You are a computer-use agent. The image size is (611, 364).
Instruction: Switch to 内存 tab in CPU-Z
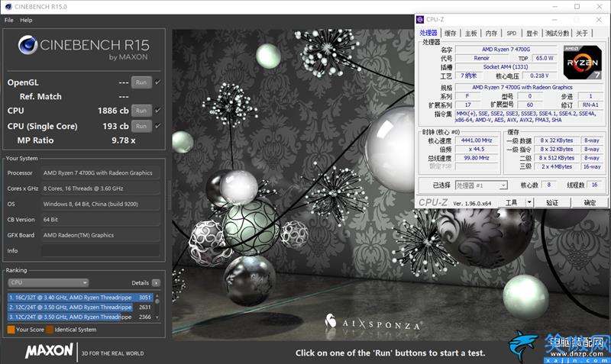(491, 34)
